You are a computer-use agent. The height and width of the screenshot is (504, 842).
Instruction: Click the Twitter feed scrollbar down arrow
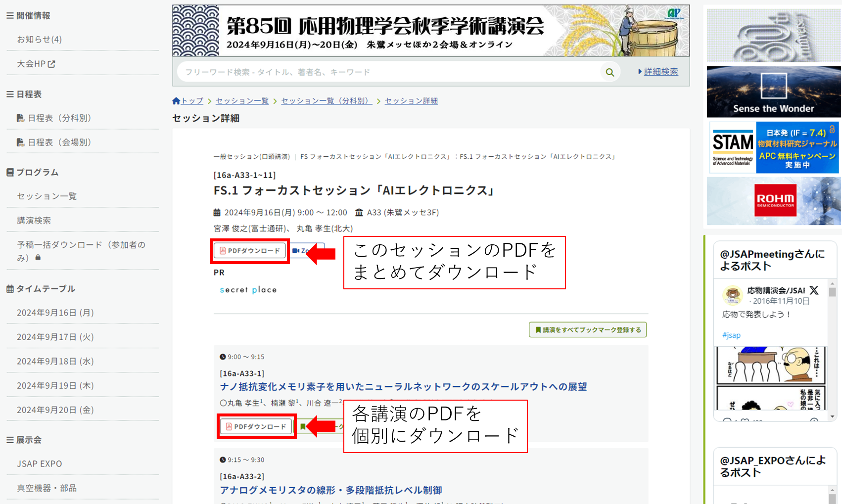click(x=833, y=417)
